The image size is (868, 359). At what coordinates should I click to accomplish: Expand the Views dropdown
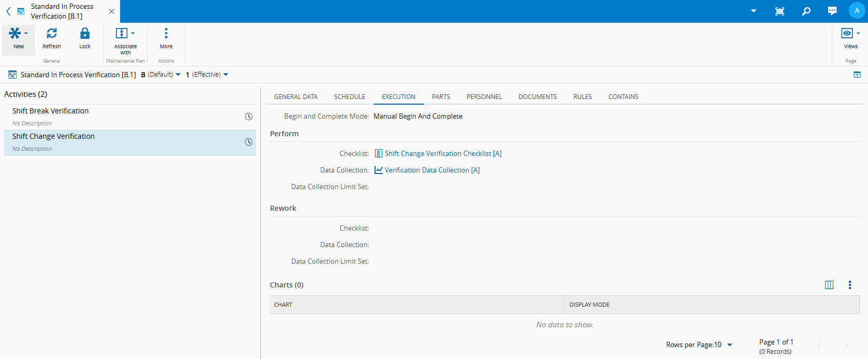point(850,34)
